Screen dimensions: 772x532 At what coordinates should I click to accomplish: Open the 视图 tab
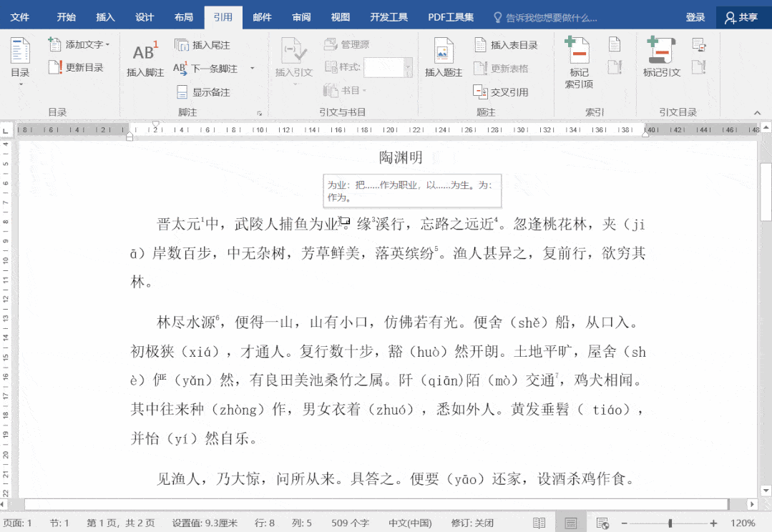pyautogui.click(x=341, y=17)
